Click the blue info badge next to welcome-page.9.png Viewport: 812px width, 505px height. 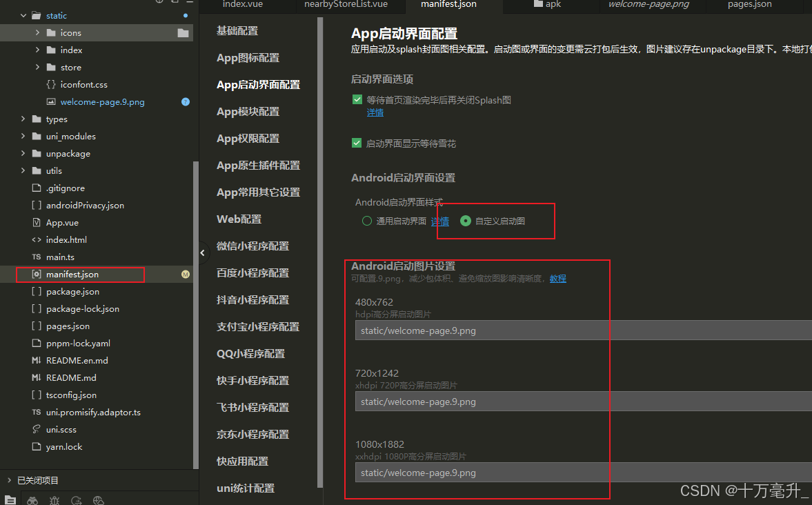[185, 101]
